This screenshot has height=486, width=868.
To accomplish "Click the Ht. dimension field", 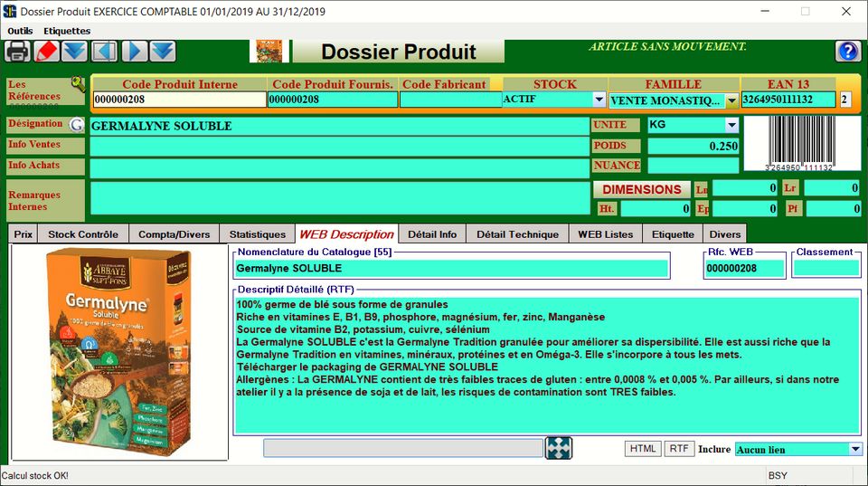I will coord(656,208).
